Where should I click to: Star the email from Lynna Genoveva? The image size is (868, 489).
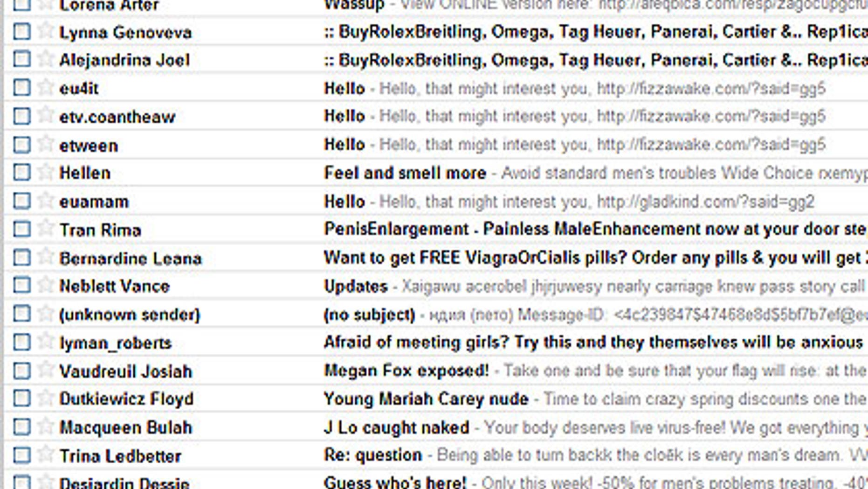(x=45, y=31)
